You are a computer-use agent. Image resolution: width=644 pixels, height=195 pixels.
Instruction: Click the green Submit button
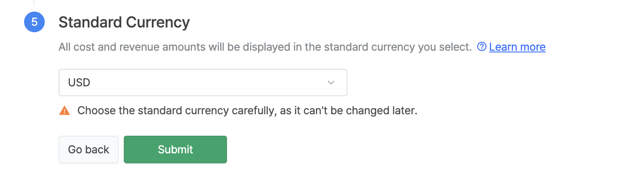(x=175, y=149)
